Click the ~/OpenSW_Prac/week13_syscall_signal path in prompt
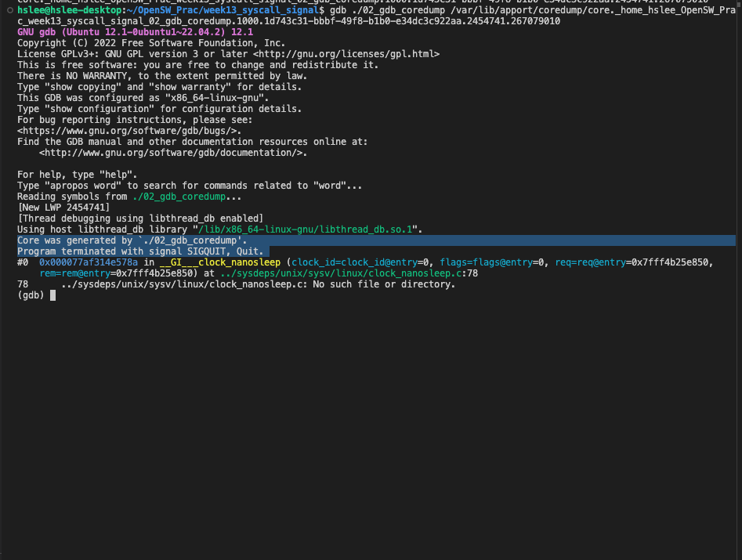 pos(223,10)
